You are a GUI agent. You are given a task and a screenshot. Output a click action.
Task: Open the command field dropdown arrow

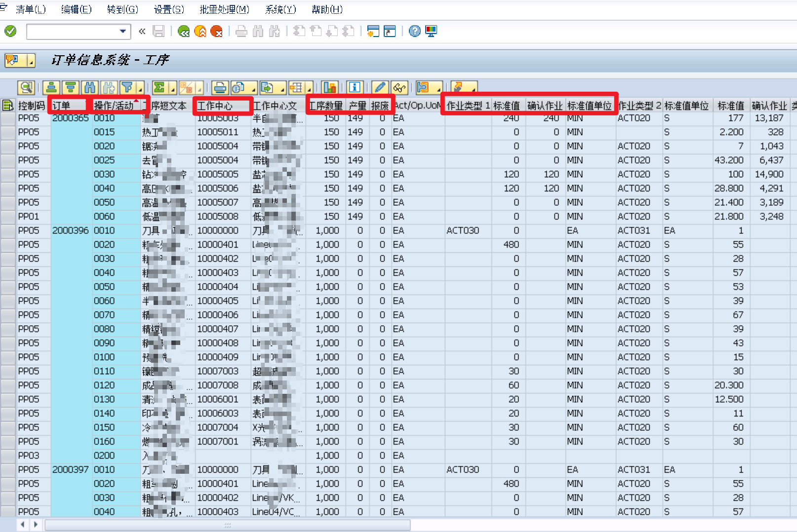pos(123,31)
